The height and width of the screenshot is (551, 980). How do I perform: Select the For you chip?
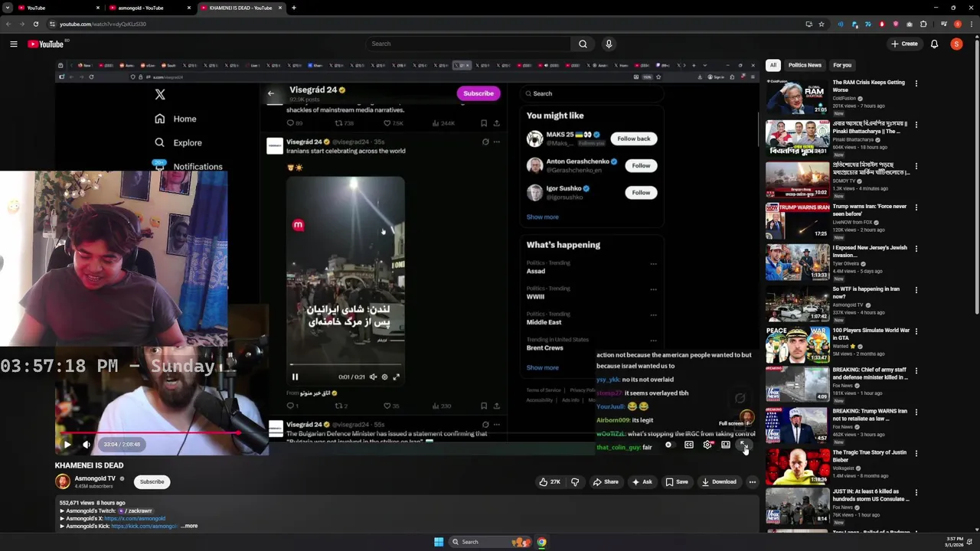click(842, 65)
